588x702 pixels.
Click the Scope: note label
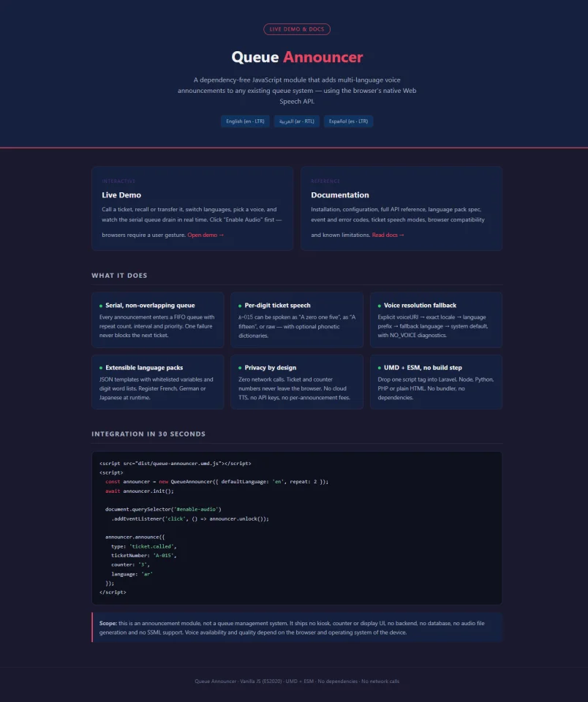pyautogui.click(x=108, y=623)
